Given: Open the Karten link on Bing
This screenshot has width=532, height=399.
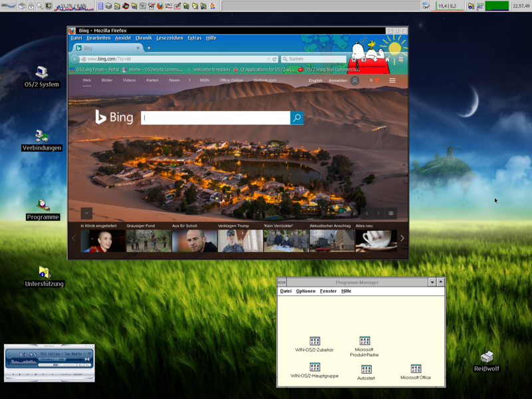Looking at the screenshot, I should (x=152, y=80).
